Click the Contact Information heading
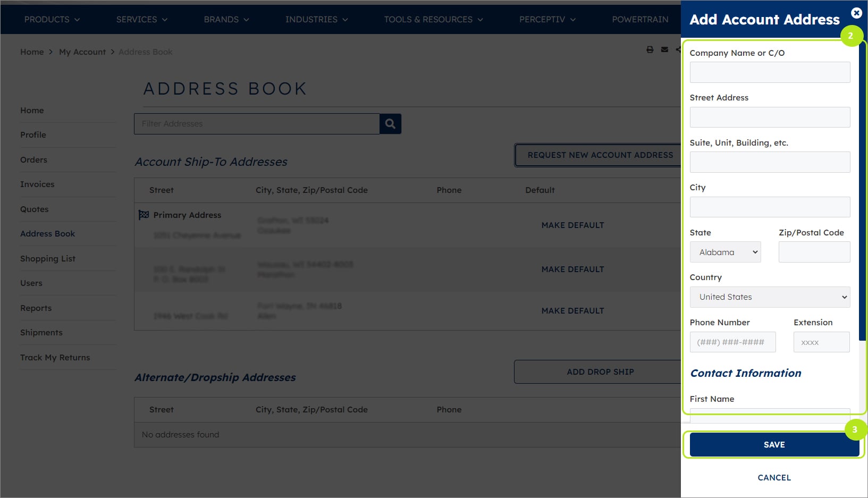868x498 pixels. (746, 373)
